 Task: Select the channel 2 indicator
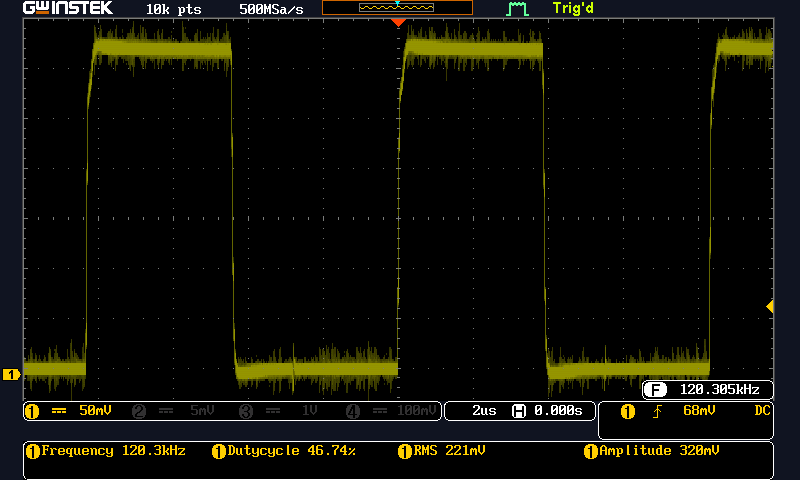tap(139, 411)
